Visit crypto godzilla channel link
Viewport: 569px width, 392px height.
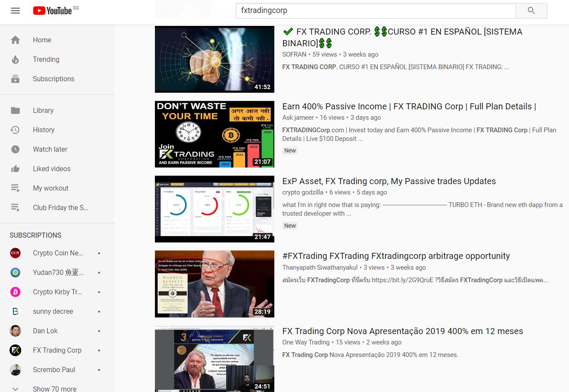[303, 192]
